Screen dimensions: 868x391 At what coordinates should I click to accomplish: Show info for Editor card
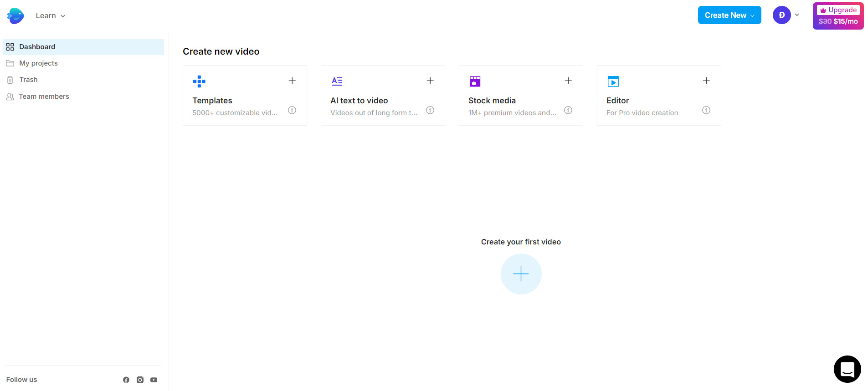point(706,110)
